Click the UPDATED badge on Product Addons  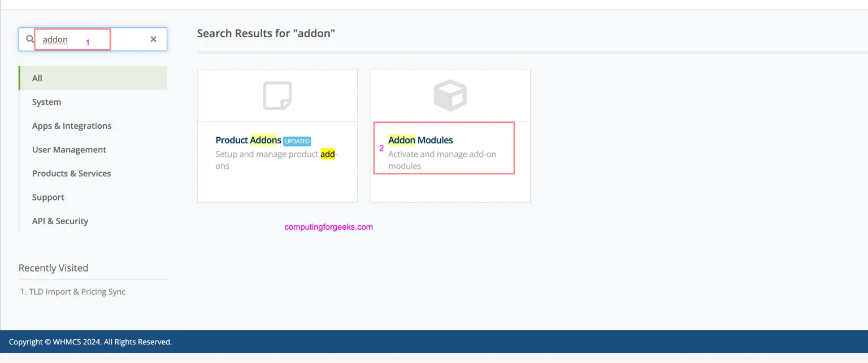pos(297,141)
